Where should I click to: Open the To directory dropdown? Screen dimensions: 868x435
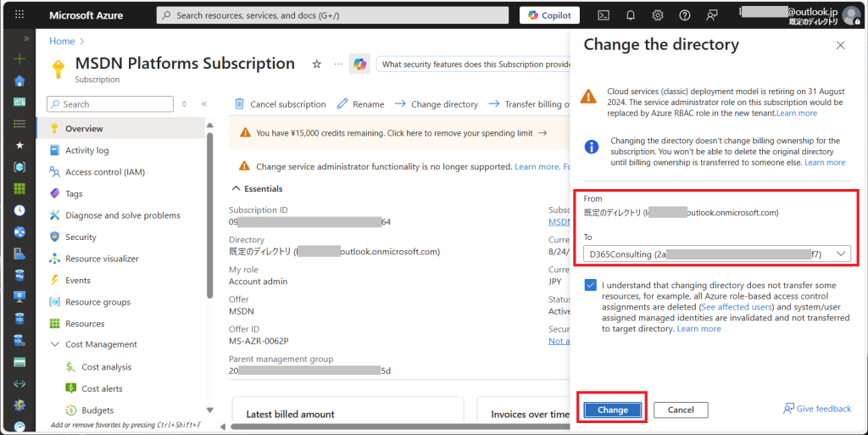[716, 254]
